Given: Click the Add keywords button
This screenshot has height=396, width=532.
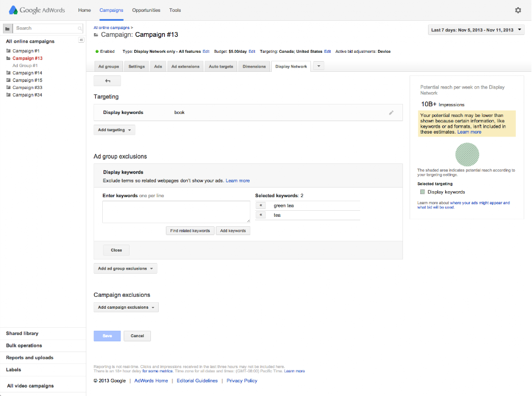Looking at the screenshot, I should click(232, 230).
